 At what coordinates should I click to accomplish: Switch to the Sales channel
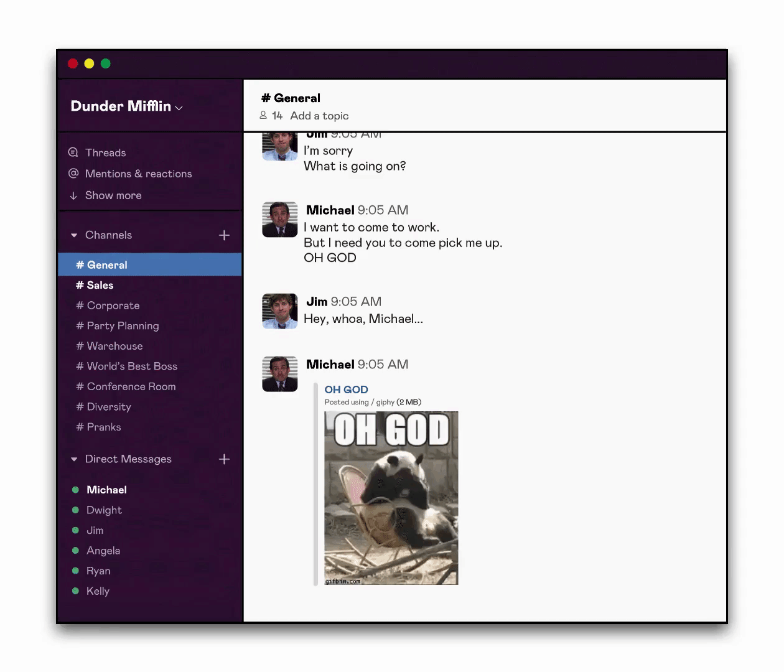tap(95, 285)
